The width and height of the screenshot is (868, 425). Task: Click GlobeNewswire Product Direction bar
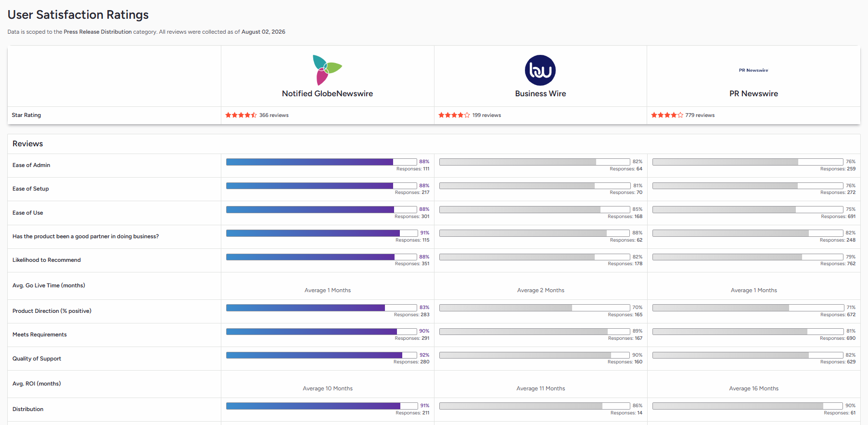coord(321,308)
